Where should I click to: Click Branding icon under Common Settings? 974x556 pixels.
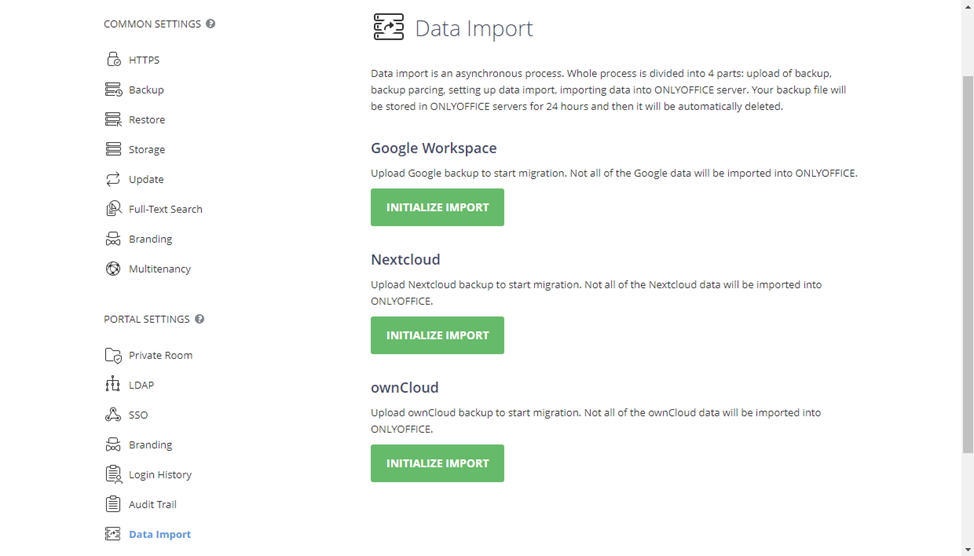click(113, 239)
